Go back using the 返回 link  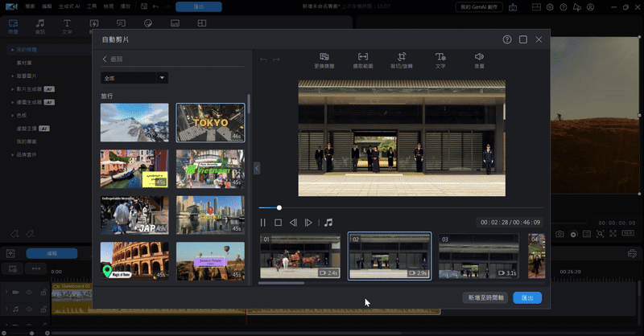(x=113, y=59)
